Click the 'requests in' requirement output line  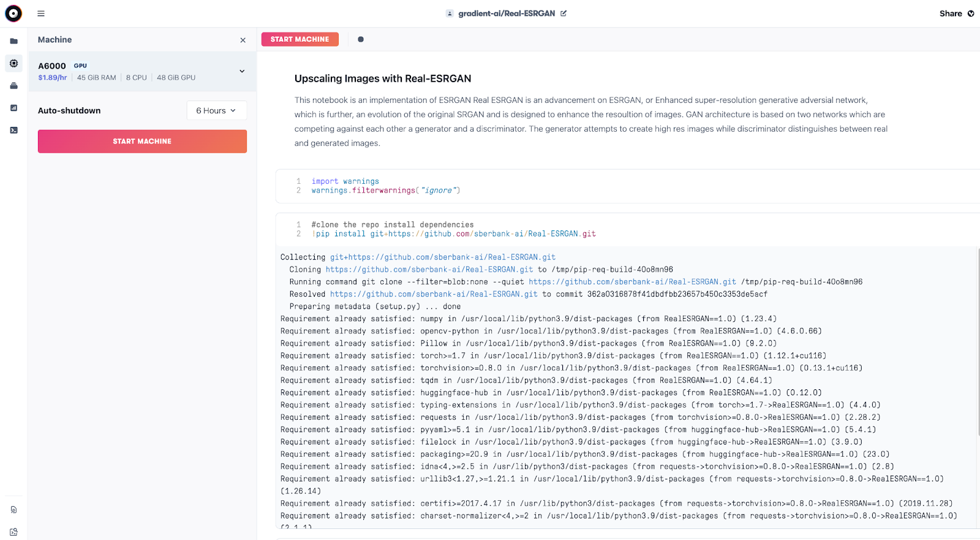[581, 417]
